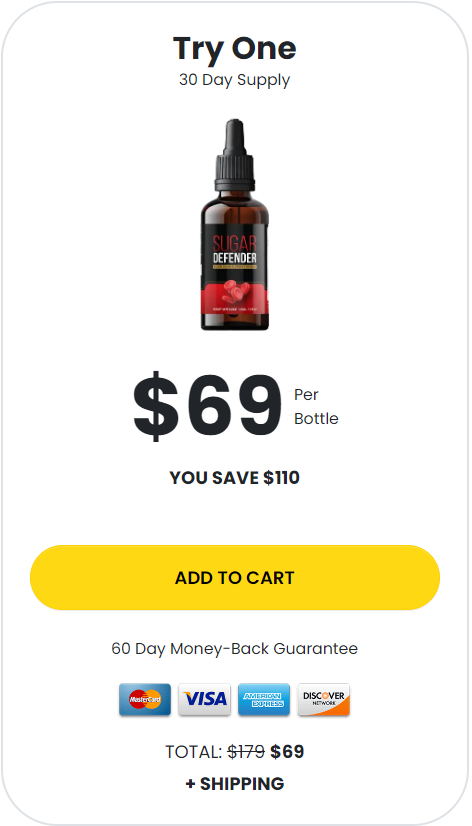The width and height of the screenshot is (472, 826).
Task: Click the YOU SAVE $110 text
Action: pyautogui.click(x=235, y=478)
